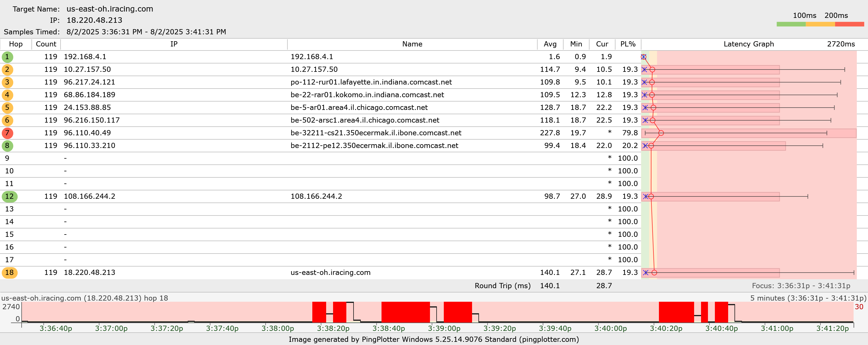Click the red 200ms legend color bar

pos(849,24)
